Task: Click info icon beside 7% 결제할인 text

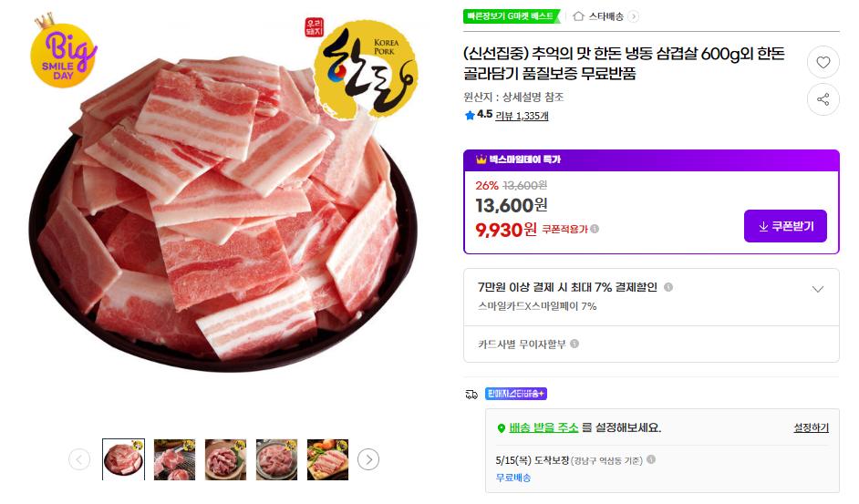Action: pos(668,287)
